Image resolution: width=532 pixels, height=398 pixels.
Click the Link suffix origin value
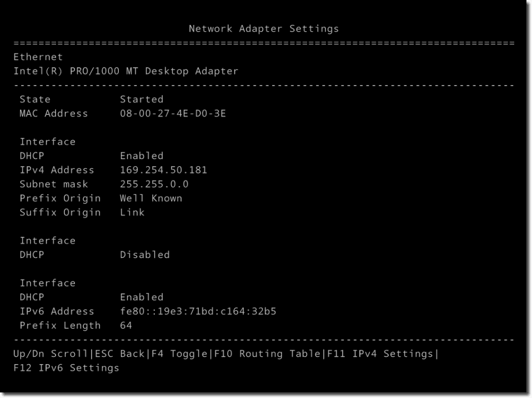(132, 212)
